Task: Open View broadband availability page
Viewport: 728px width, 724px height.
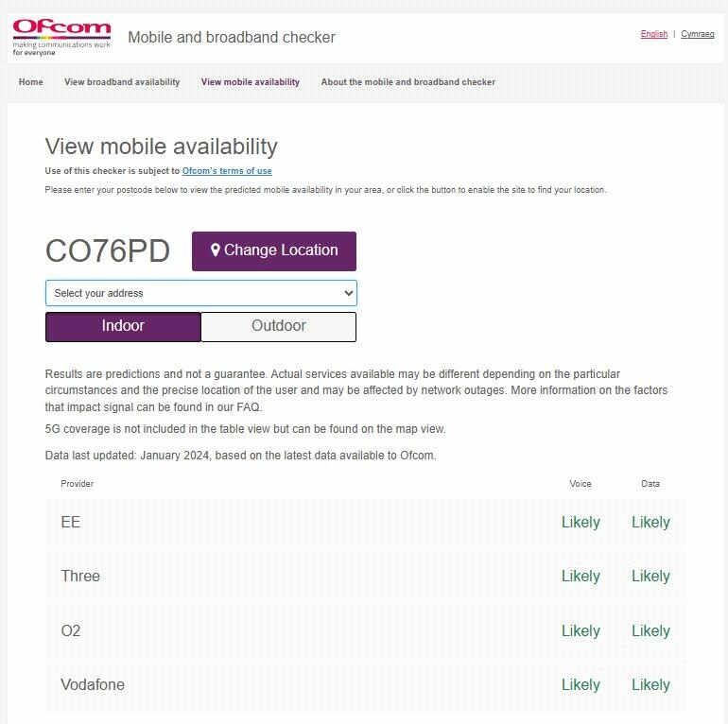Action: (x=122, y=82)
